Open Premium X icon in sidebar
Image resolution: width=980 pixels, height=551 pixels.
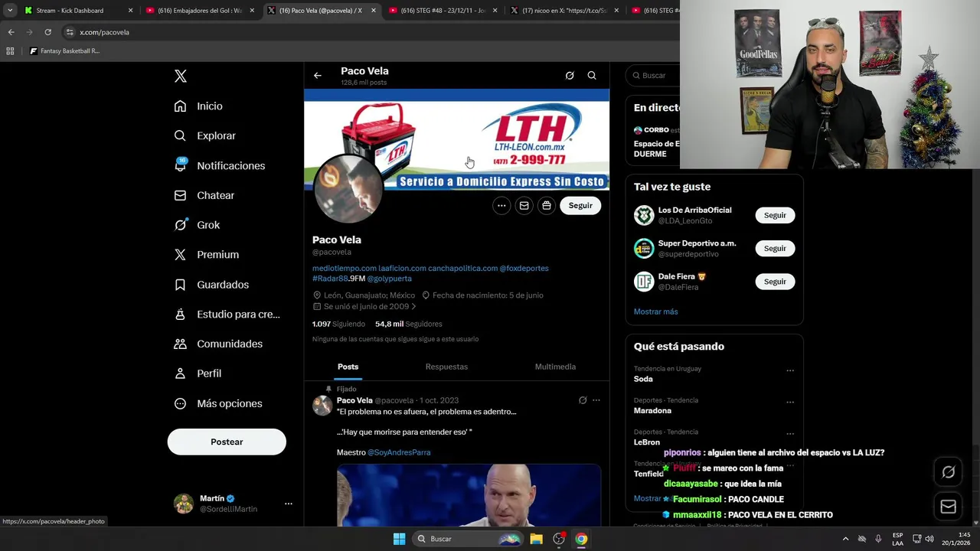click(180, 255)
